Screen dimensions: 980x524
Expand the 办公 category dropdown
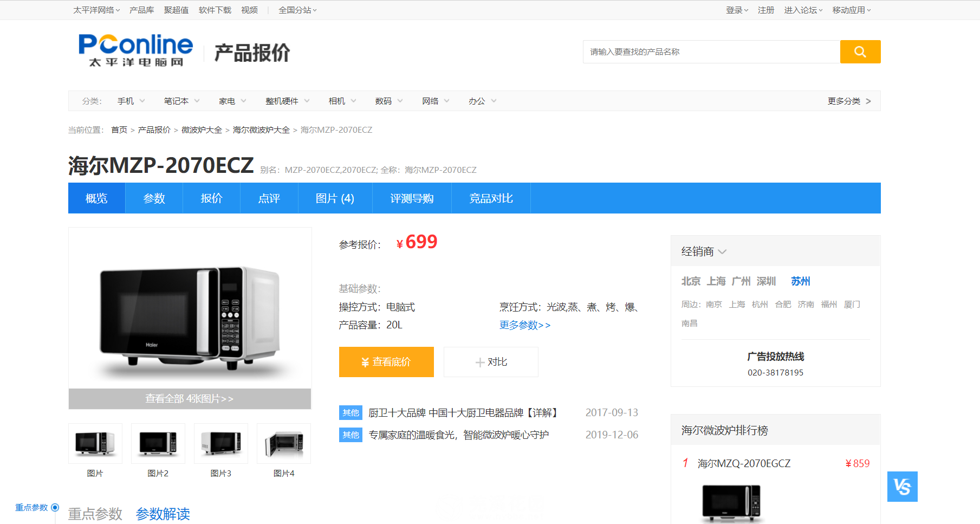[x=483, y=101]
